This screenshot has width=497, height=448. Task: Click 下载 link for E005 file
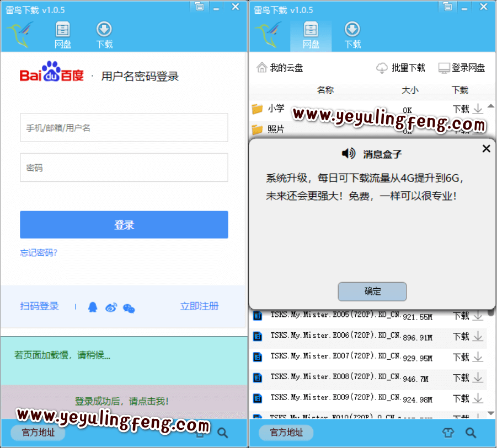tap(461, 316)
